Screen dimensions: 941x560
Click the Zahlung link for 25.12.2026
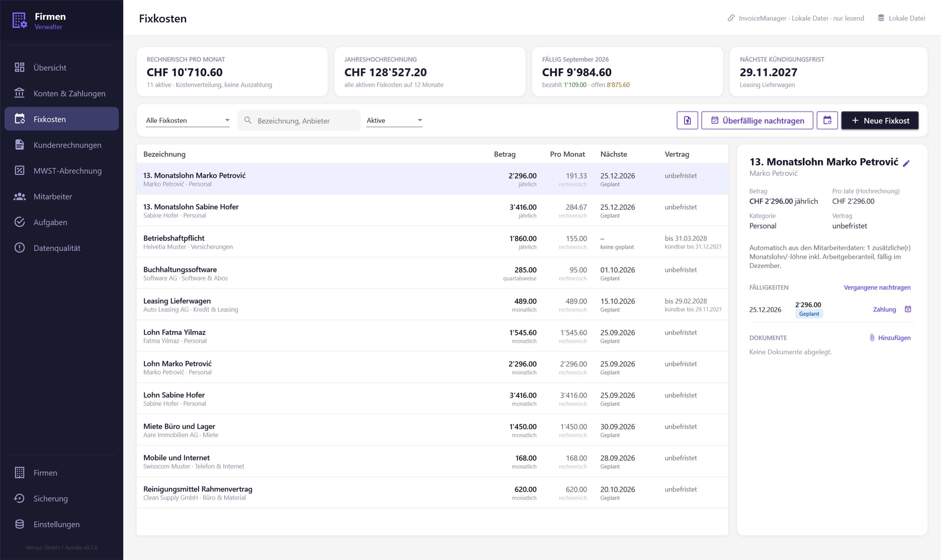click(885, 309)
